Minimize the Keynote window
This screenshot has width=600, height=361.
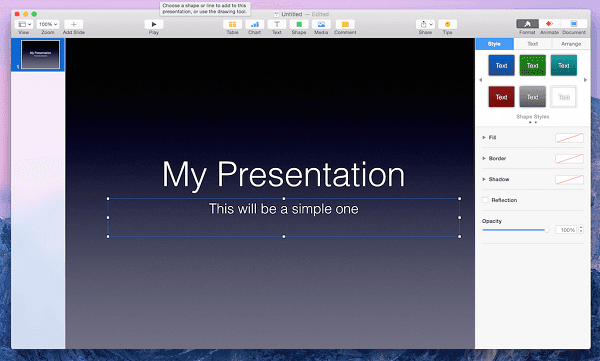coord(26,14)
